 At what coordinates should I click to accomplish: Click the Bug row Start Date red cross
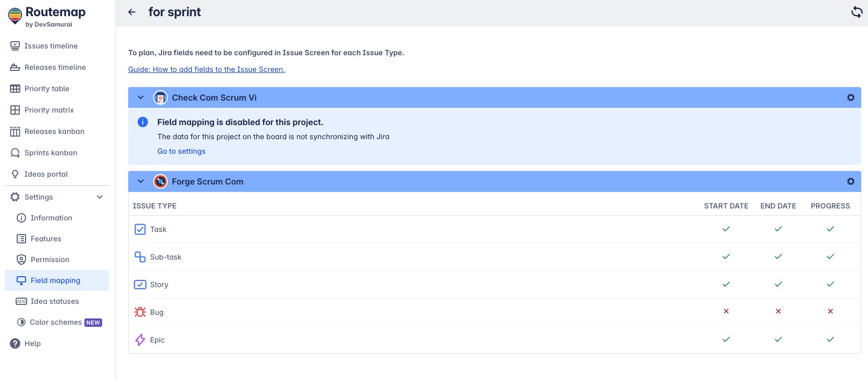pos(726,312)
